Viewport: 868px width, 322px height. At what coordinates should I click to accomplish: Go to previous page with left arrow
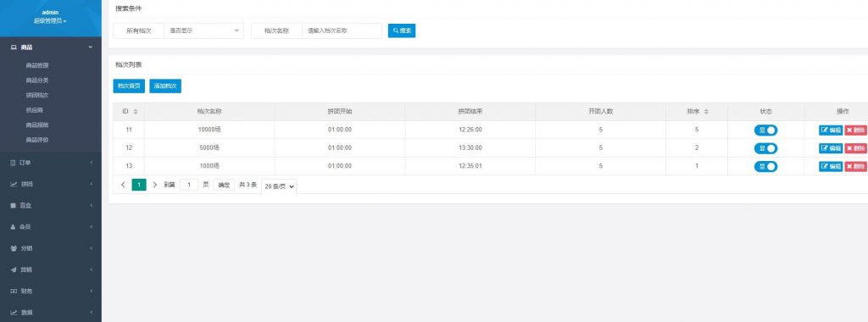tap(122, 185)
